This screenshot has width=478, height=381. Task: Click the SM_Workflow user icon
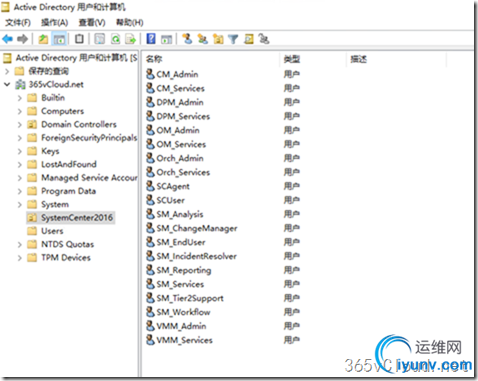click(150, 312)
